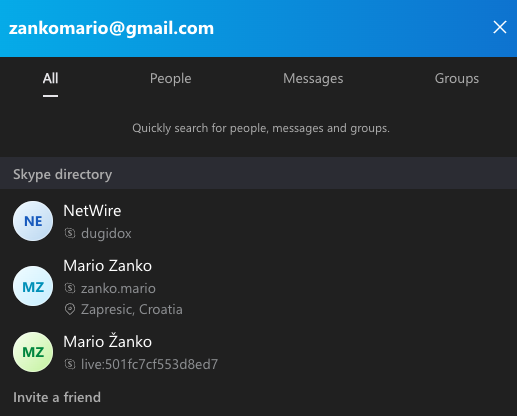Click the Skype icon beside zanko.mario
The image size is (517, 416).
coord(70,288)
